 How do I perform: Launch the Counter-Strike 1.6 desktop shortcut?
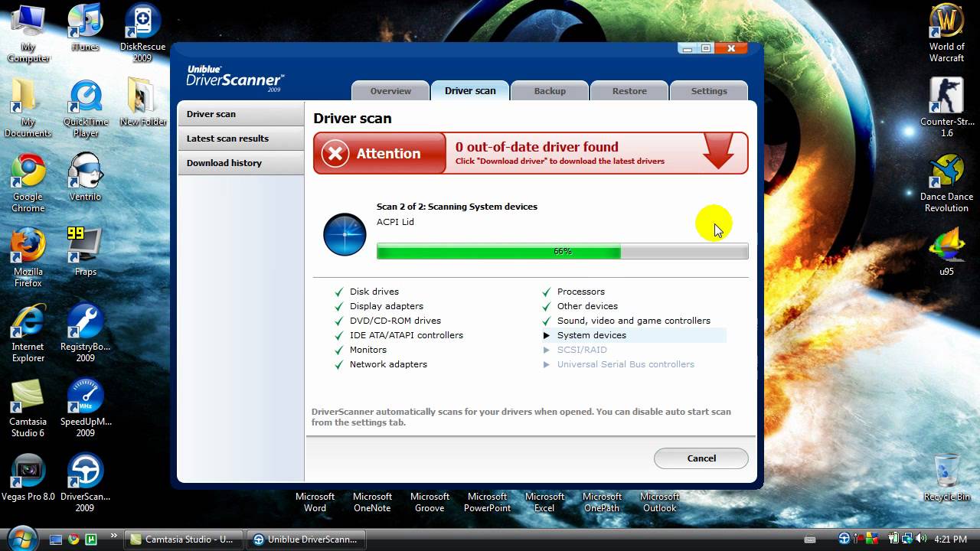[x=946, y=108]
